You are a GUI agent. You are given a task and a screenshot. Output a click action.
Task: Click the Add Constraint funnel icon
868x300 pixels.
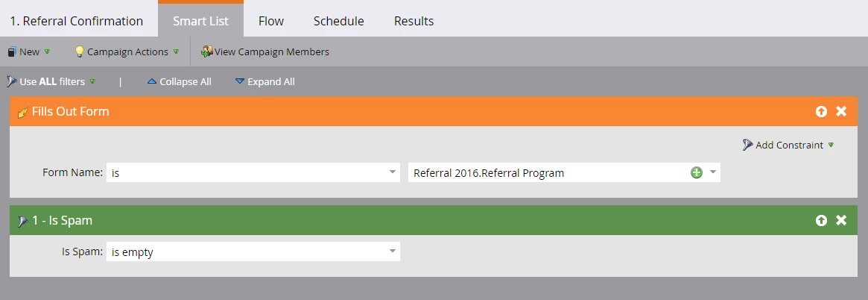pos(747,145)
